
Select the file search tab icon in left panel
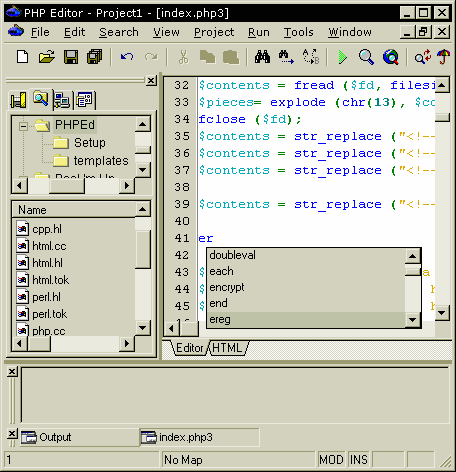[41, 99]
